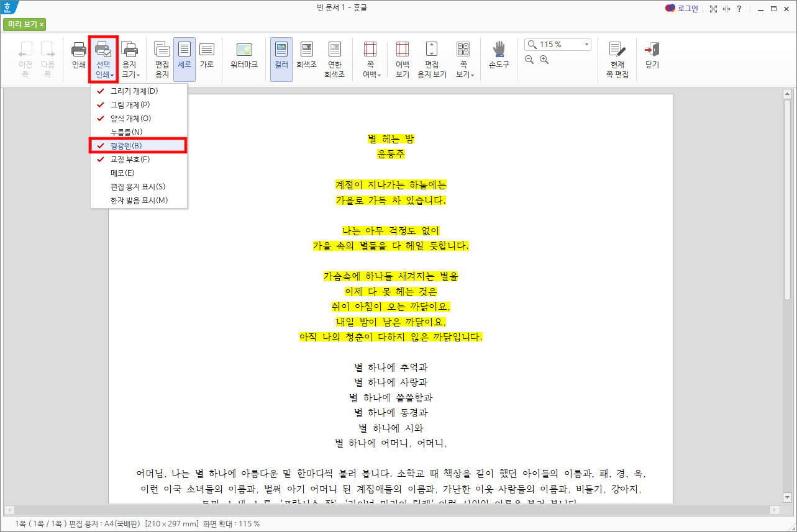
Task: Uncheck 양식 개체(O) in menu
Action: 139,119
